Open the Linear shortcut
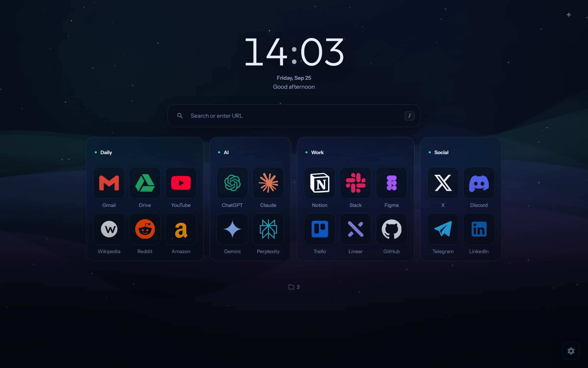The height and width of the screenshot is (368, 588). [x=355, y=229]
